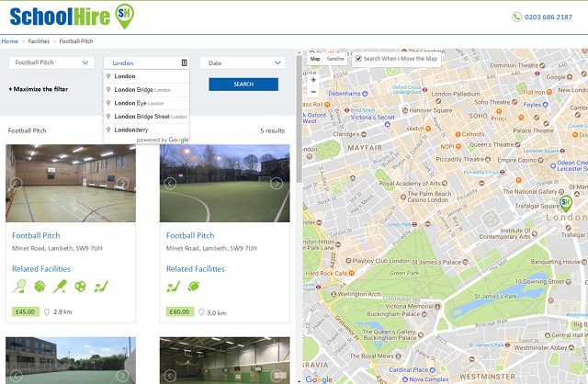
Task: Open the Football Pitch facility dropdown
Action: (51, 62)
